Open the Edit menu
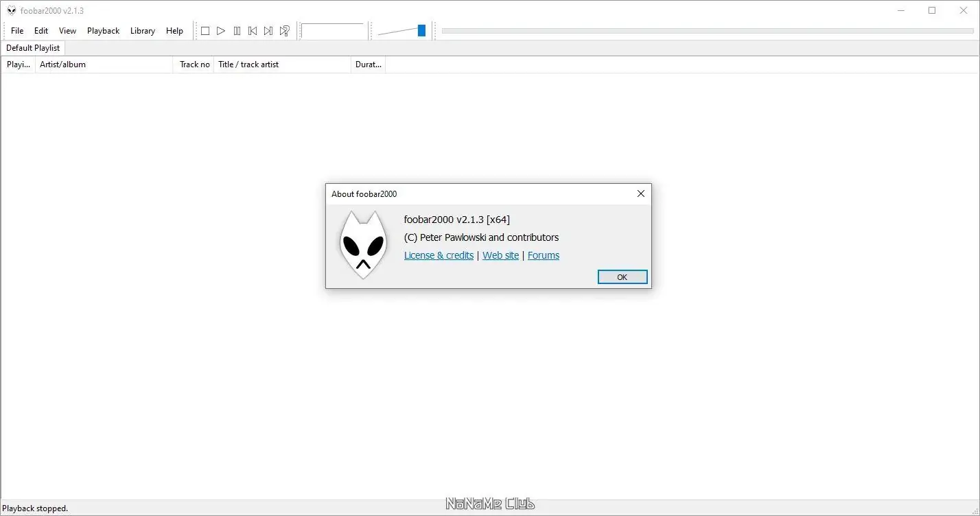This screenshot has width=980, height=516. (x=41, y=31)
